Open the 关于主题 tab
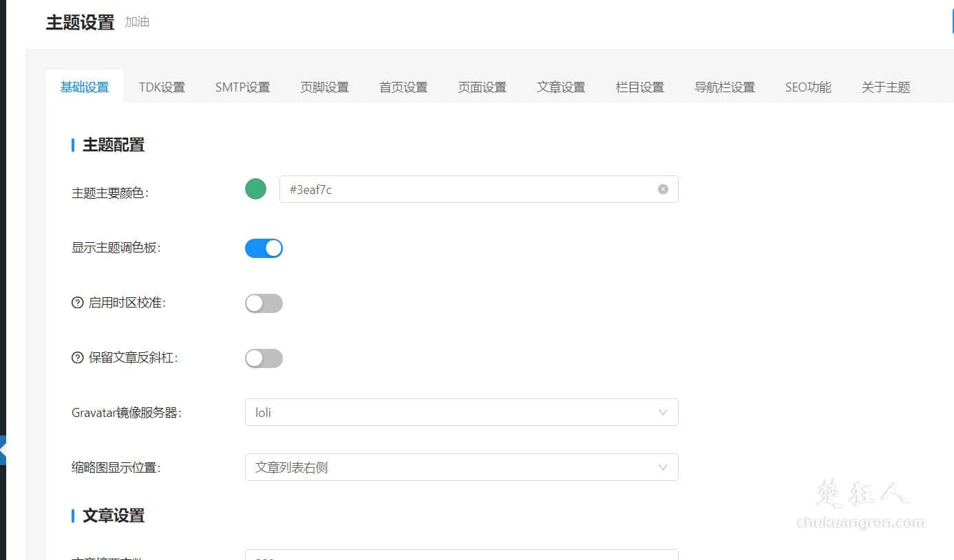The image size is (954, 560). click(x=885, y=87)
